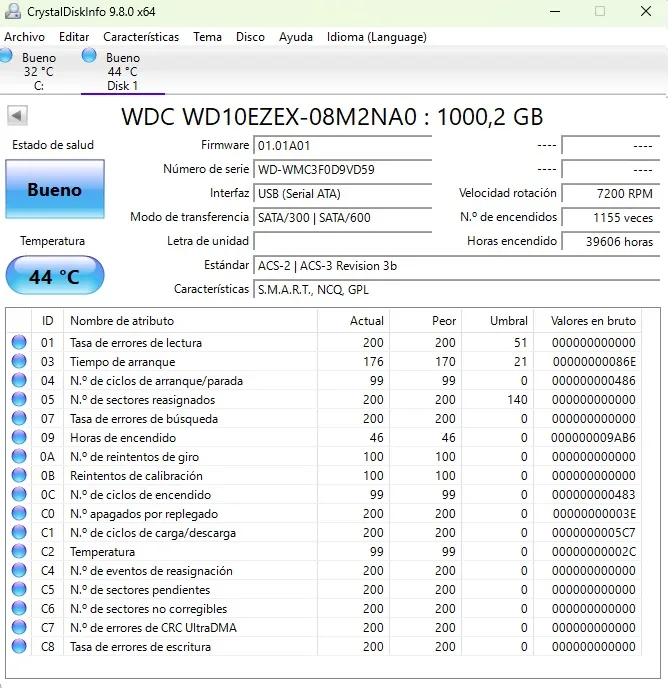Click status orb of Tasa de errores de escritura
The image size is (668, 688).
(x=19, y=646)
